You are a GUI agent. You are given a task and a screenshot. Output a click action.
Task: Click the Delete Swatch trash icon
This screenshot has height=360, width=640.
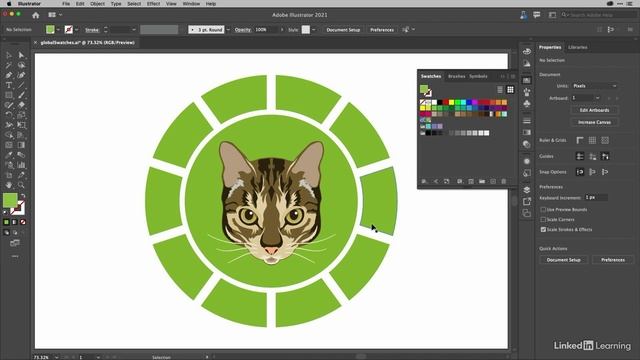coord(504,181)
